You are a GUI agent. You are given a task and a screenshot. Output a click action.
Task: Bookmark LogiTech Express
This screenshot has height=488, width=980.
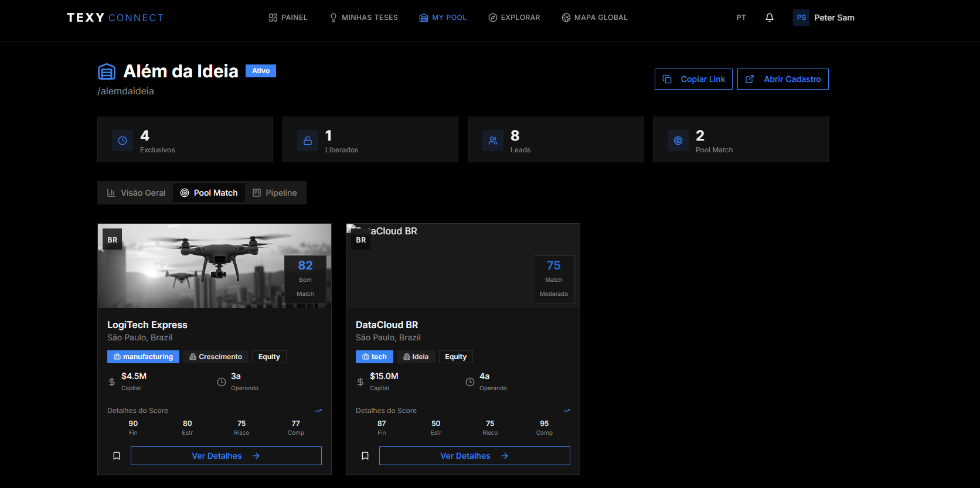[x=117, y=456]
